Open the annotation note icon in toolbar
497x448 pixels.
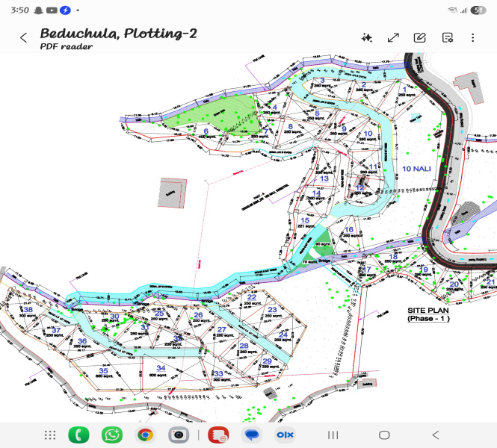pyautogui.click(x=447, y=37)
